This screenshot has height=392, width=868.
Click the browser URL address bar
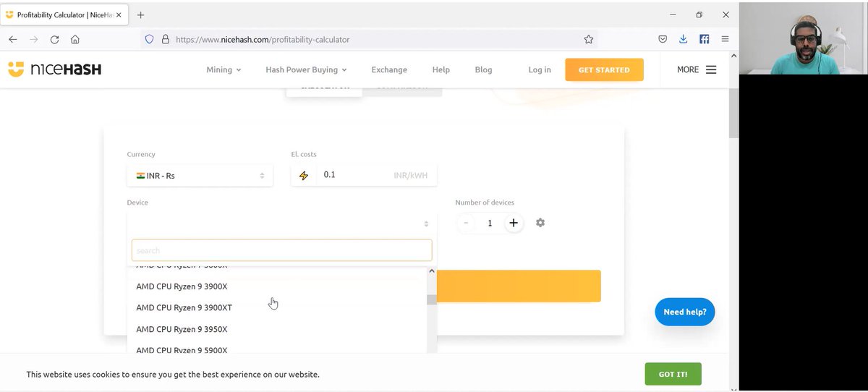(x=369, y=39)
